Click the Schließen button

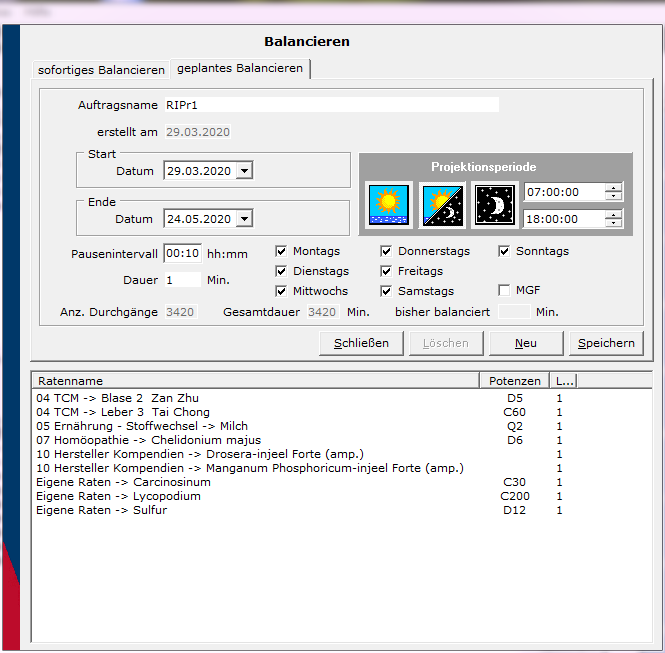(x=361, y=343)
